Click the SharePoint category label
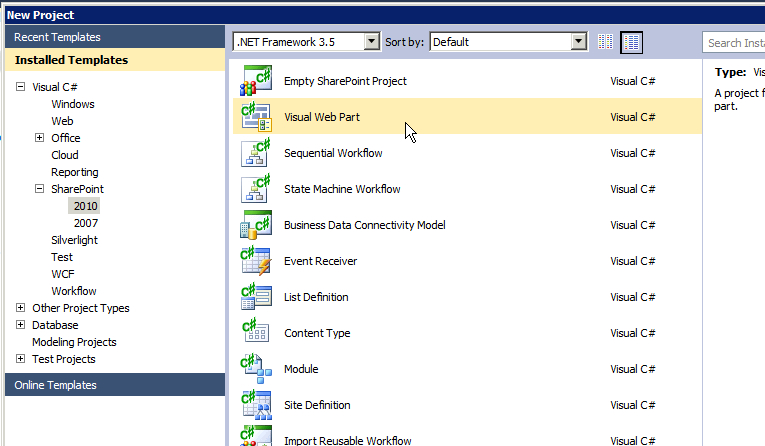This screenshot has width=765, height=446. 77,189
